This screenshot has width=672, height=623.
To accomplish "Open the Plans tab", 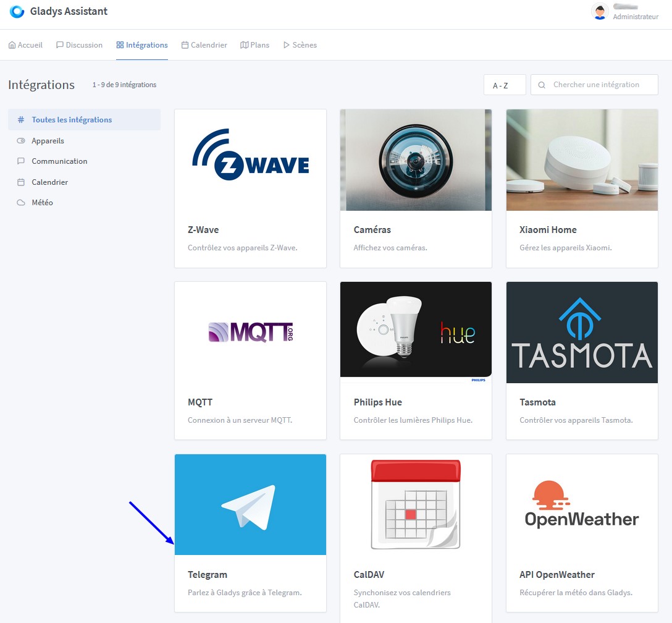I will pos(254,45).
